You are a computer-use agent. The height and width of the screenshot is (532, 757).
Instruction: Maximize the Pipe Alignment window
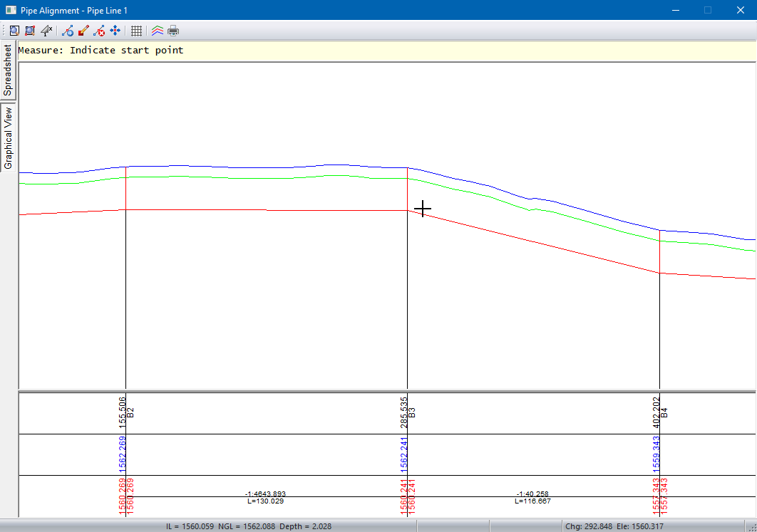[x=708, y=11]
